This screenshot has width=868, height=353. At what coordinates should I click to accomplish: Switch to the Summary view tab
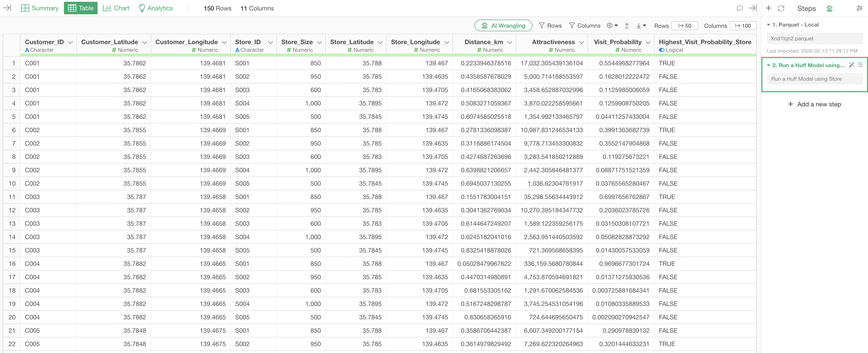[40, 8]
